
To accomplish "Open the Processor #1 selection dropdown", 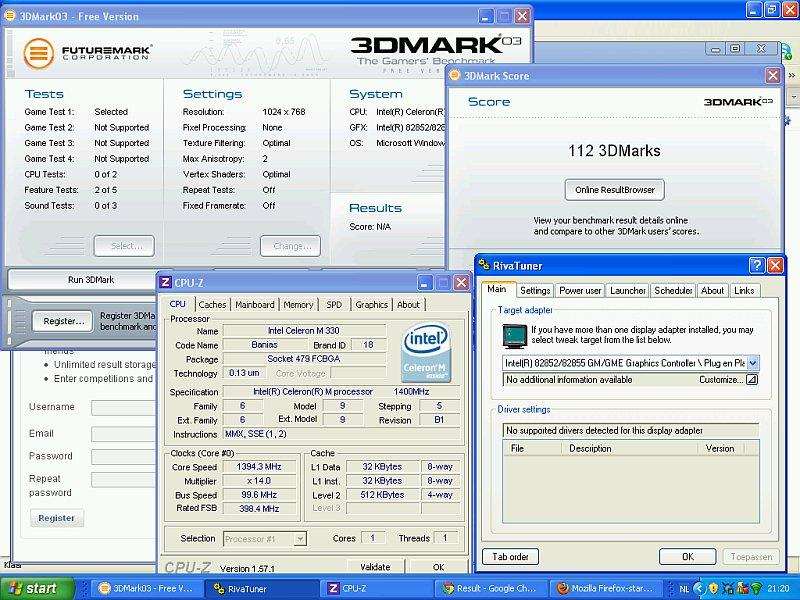I will tap(300, 539).
